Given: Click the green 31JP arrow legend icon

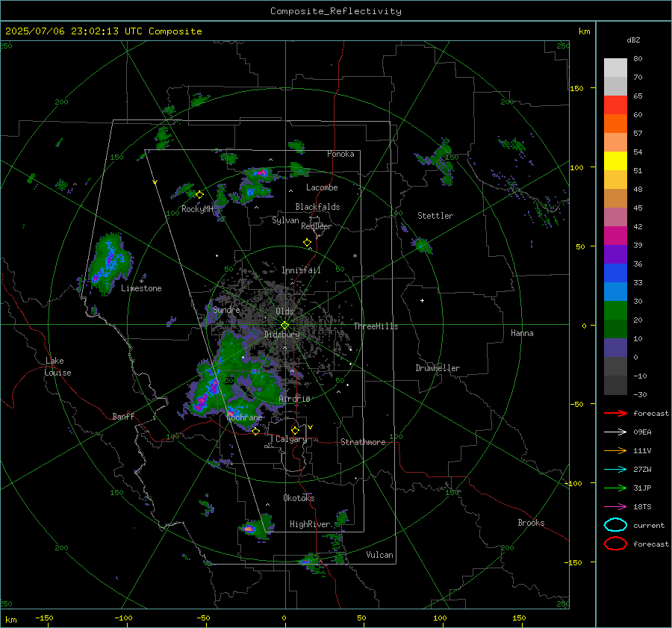Looking at the screenshot, I should 615,488.
